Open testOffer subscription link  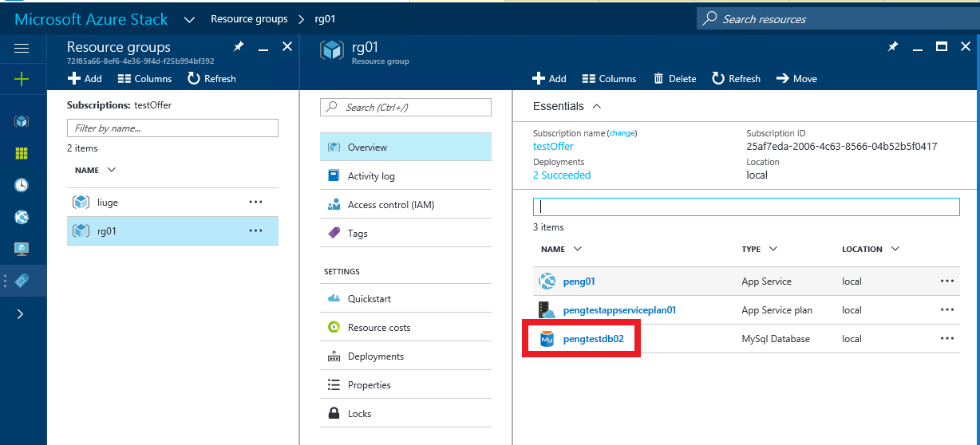[553, 146]
